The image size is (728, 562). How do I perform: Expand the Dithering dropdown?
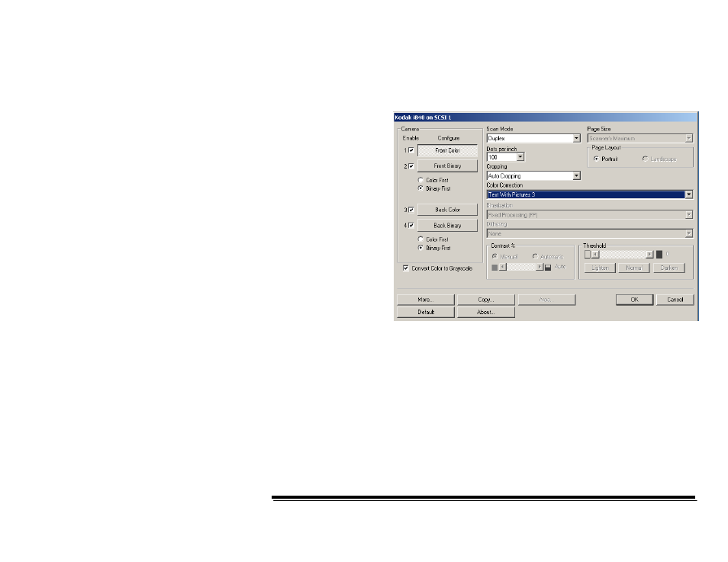[590, 233]
